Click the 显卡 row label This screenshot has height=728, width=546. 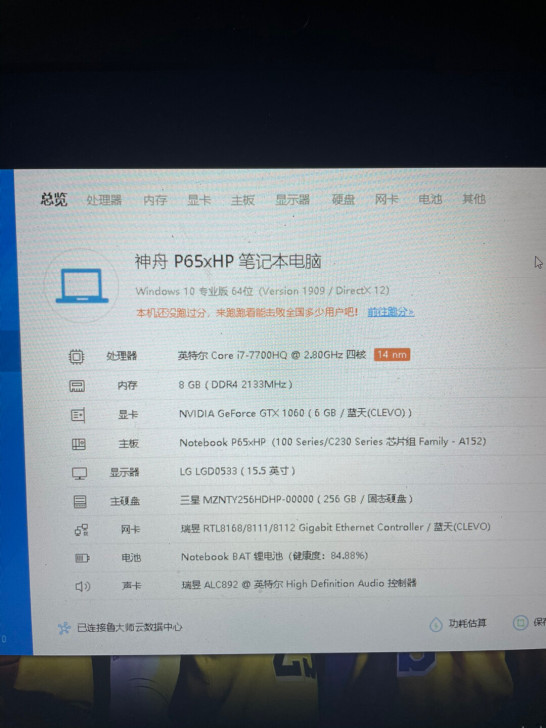click(x=128, y=414)
